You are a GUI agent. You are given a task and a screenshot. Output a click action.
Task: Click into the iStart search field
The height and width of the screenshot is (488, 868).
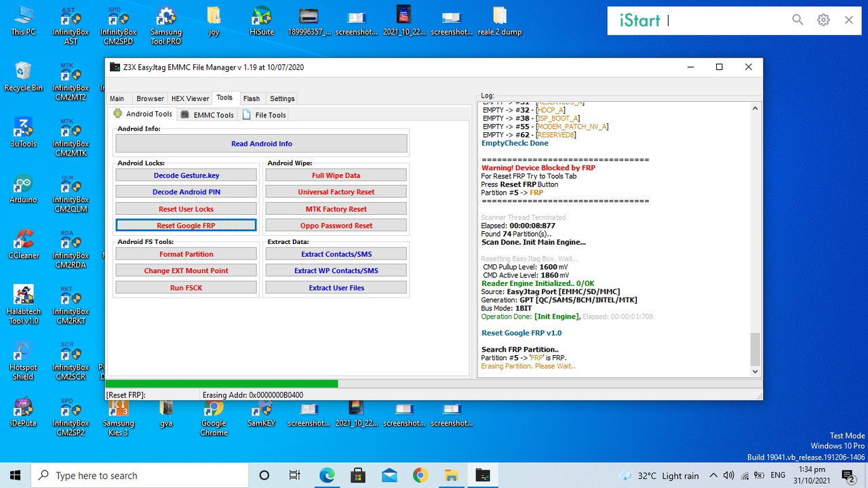tap(726, 20)
